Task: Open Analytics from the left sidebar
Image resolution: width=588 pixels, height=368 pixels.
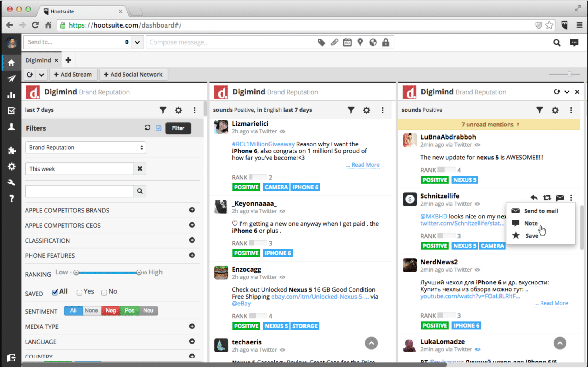Action: coord(11,95)
